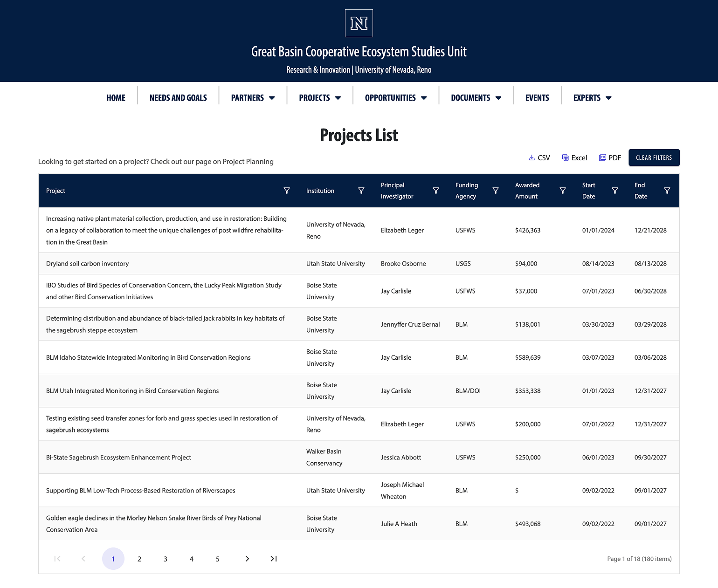The width and height of the screenshot is (718, 588).
Task: Filter the Start Date column
Action: click(x=615, y=191)
